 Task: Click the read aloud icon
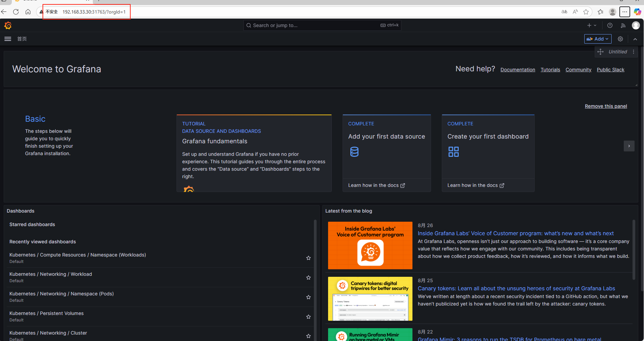575,12
